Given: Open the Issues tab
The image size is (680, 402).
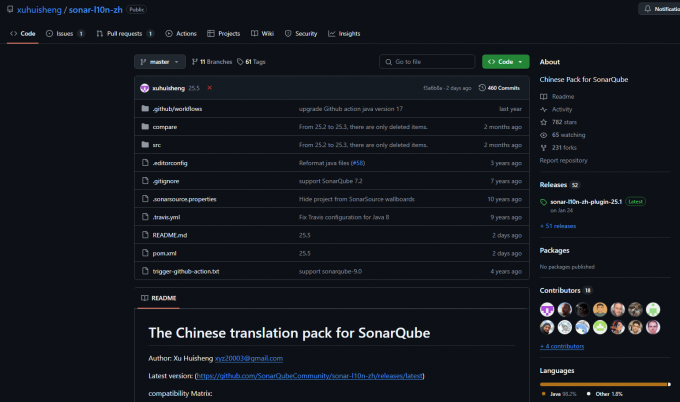Looking at the screenshot, I should 65,33.
